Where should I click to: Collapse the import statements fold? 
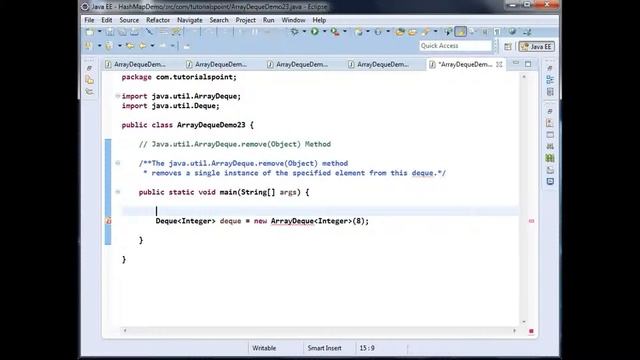click(x=118, y=96)
